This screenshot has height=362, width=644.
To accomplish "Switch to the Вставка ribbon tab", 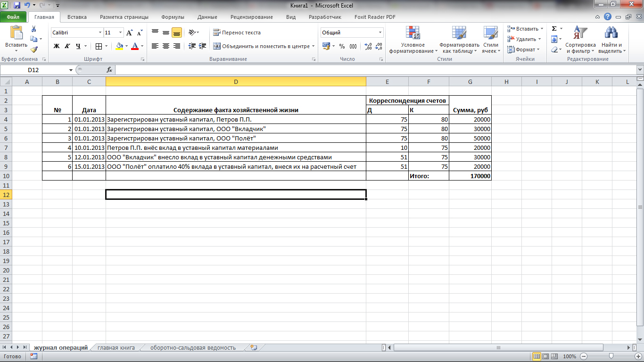I will (x=77, y=17).
